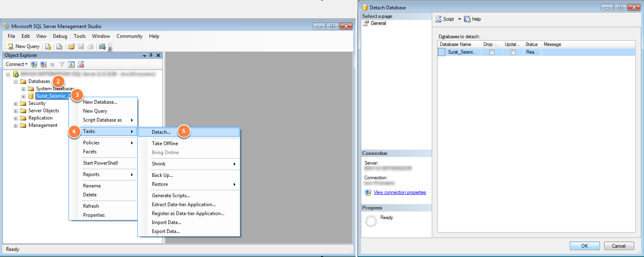Click Registered Servers icon in Object Explorer
The width and height of the screenshot is (644, 257).
pos(81,64)
